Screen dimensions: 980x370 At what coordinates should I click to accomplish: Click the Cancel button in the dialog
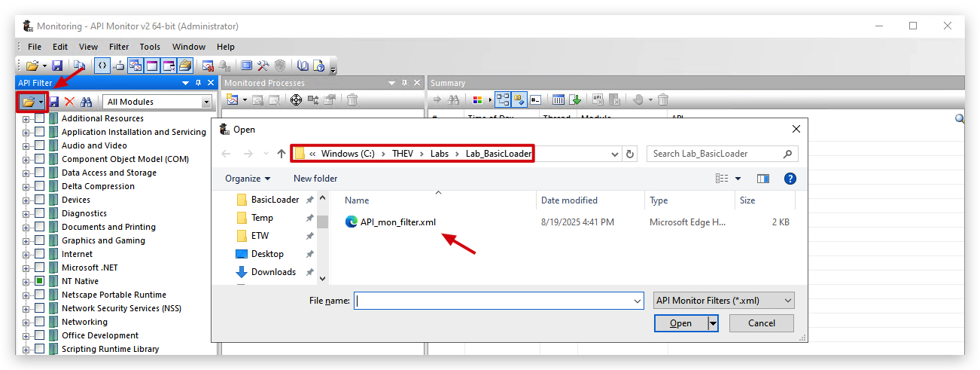[762, 323]
